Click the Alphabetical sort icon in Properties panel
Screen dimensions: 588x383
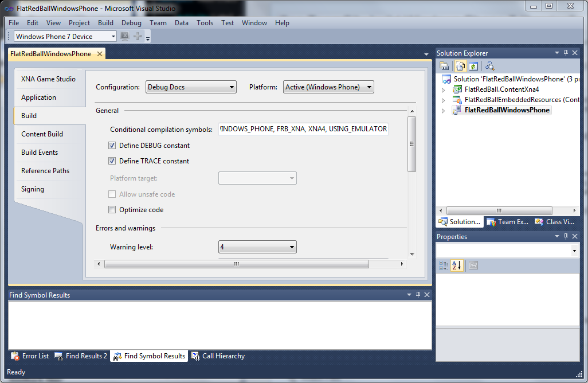pyautogui.click(x=457, y=265)
